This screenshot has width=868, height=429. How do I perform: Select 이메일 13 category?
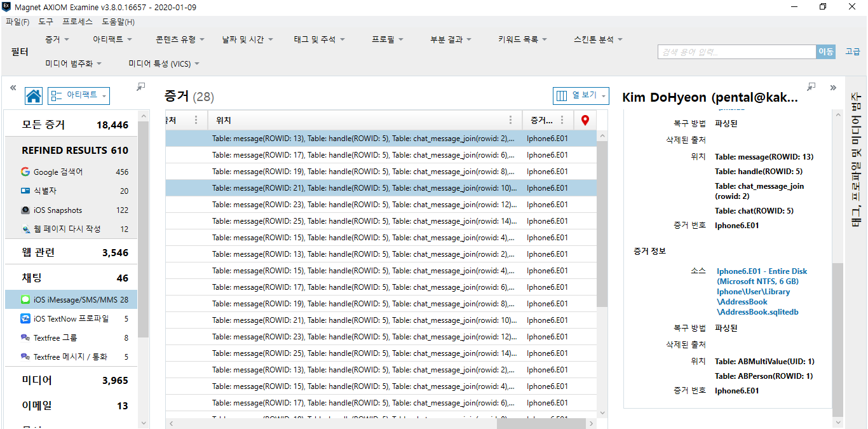[71, 405]
